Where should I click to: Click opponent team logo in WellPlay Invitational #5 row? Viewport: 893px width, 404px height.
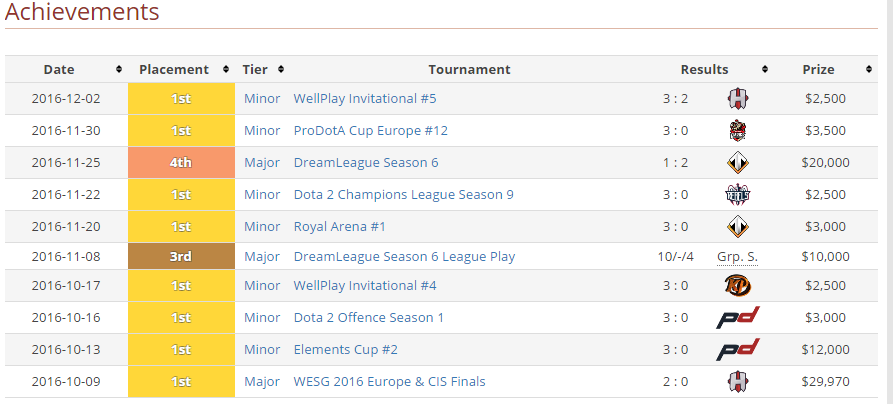point(738,99)
